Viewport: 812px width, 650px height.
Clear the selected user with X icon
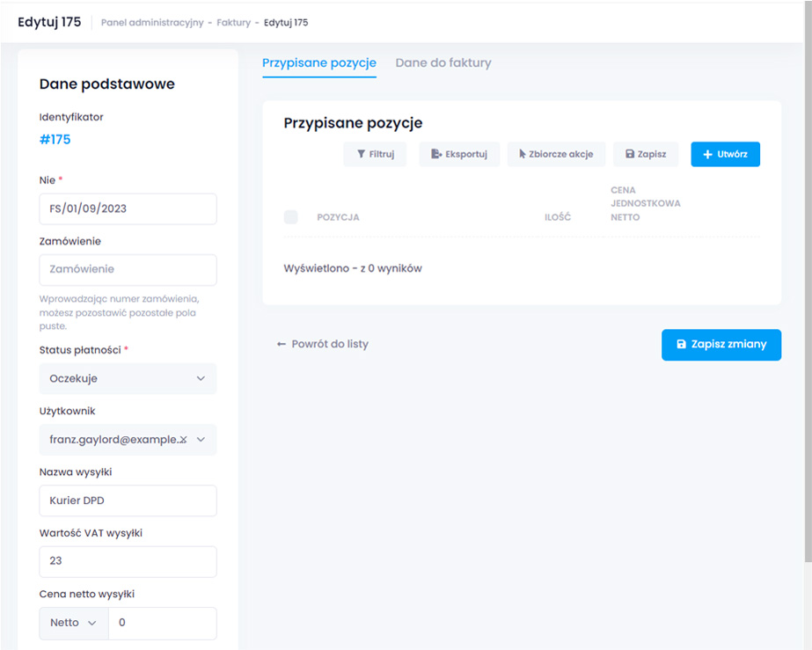tap(183, 440)
